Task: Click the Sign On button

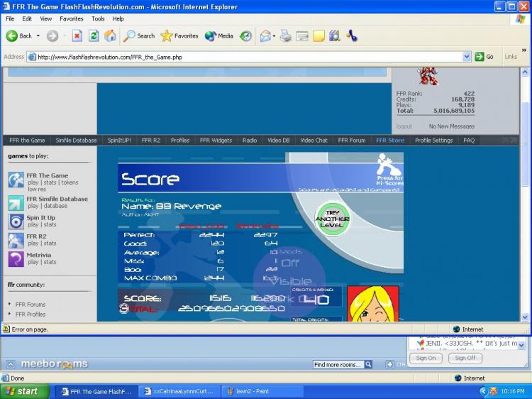Action: click(x=426, y=358)
